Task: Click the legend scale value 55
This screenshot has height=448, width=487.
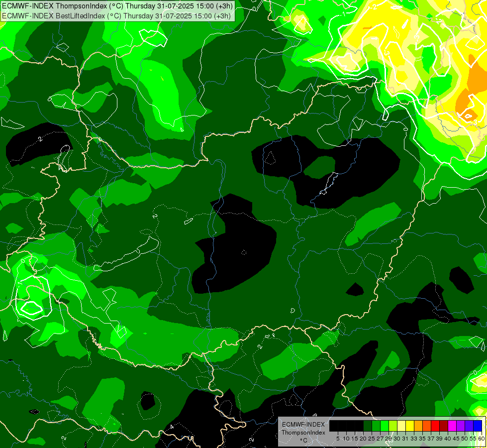Action: [474, 439]
